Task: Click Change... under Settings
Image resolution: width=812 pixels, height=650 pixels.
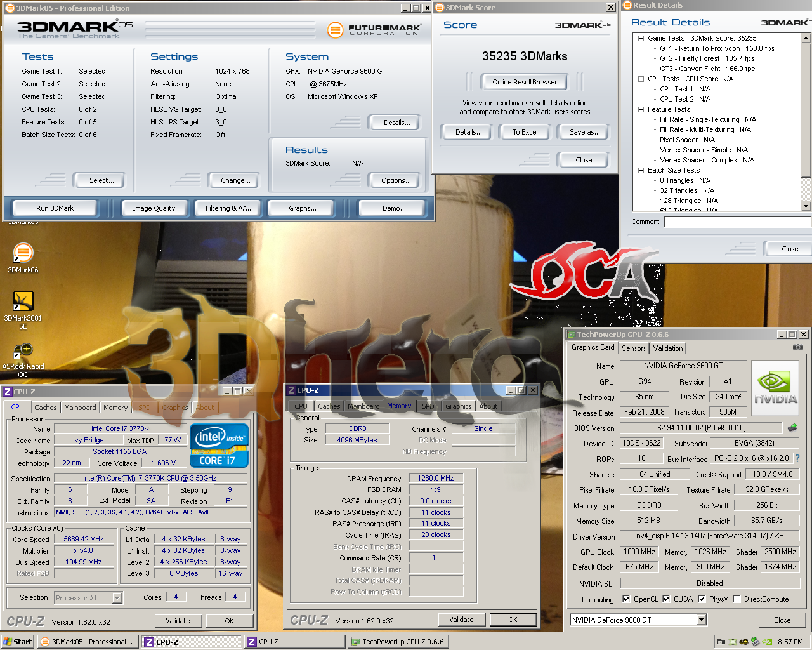Action: [235, 180]
